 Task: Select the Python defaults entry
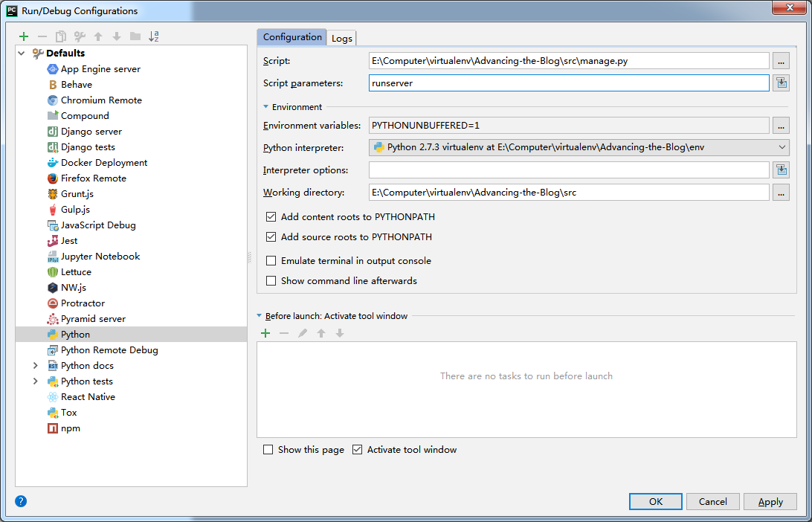[x=131, y=335]
